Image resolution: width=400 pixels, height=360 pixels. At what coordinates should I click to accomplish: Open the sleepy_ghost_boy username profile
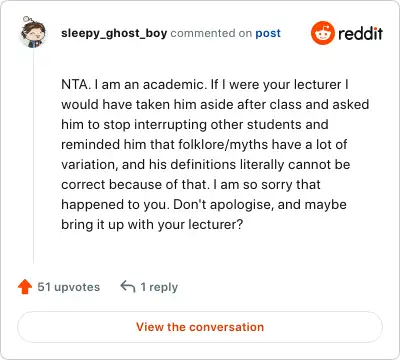114,33
